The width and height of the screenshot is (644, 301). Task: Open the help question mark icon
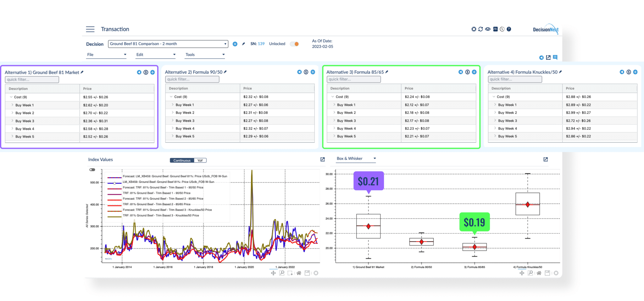coord(509,29)
